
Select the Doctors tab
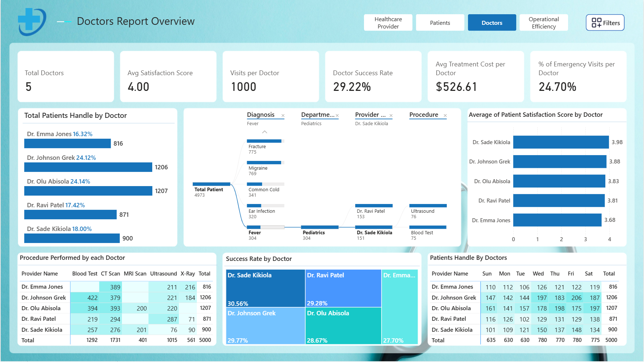click(492, 23)
